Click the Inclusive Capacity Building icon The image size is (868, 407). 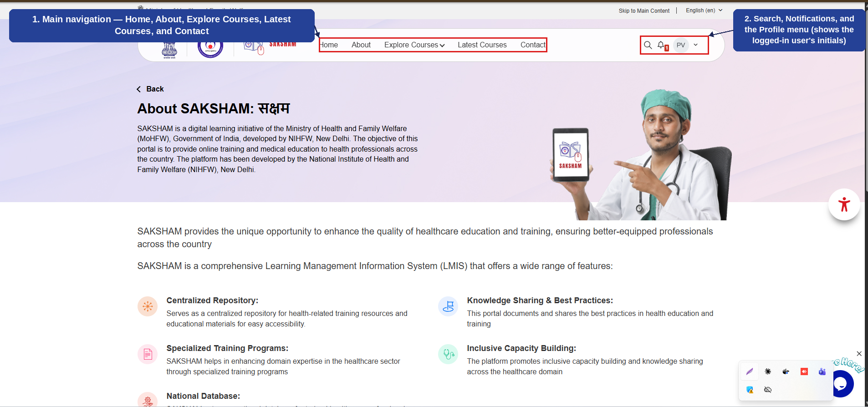(x=448, y=354)
